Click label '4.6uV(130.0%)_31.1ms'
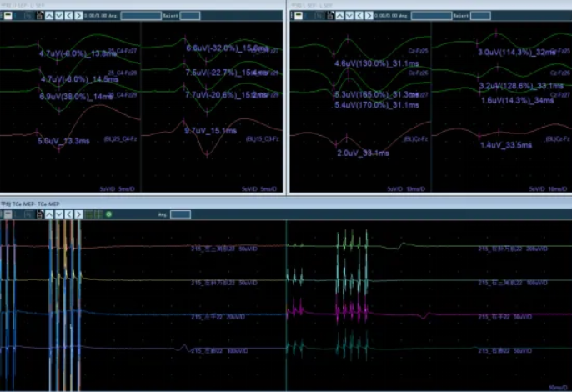Screen dimensions: 572x392 [x=377, y=63]
